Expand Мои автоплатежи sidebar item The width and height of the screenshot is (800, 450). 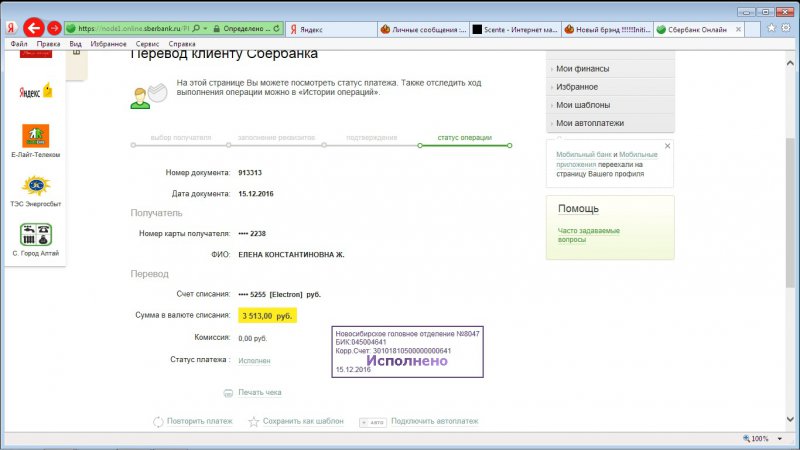pyautogui.click(x=610, y=123)
